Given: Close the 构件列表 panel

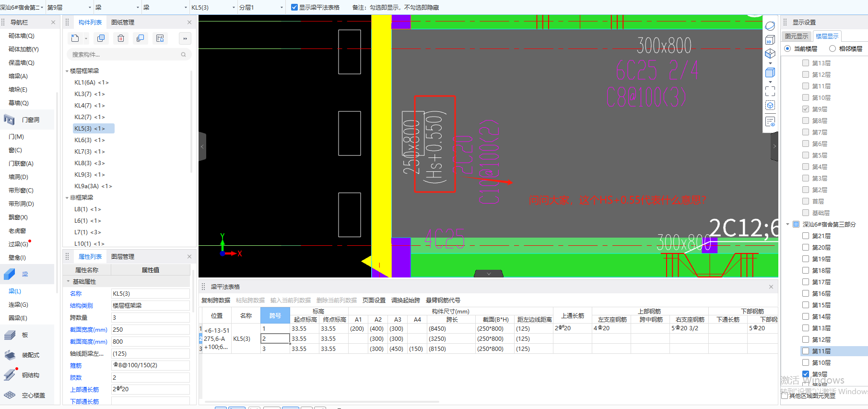Looking at the screenshot, I should (x=189, y=22).
